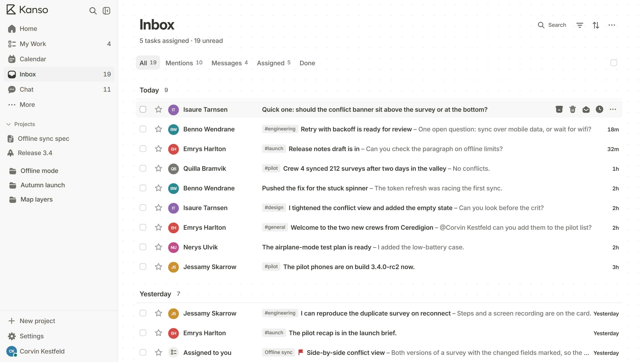Mark the conflict banner message as read
This screenshot has width=644, height=362.
(586, 109)
